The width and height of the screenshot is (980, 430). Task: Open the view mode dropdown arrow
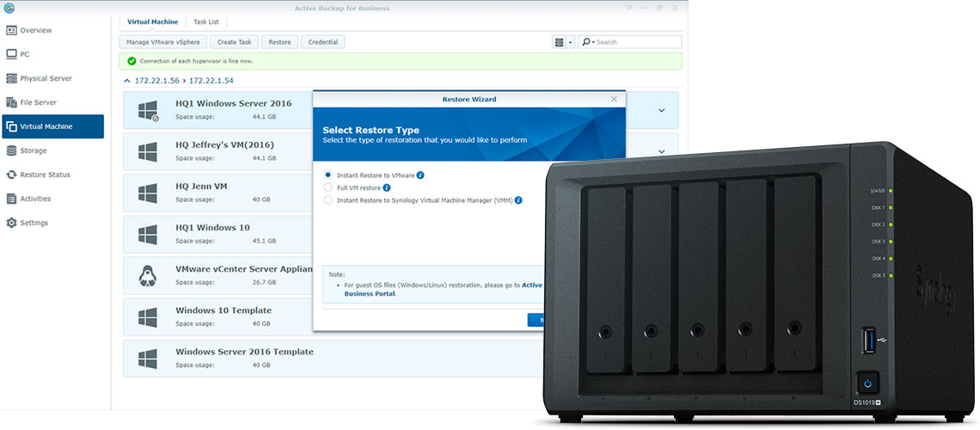571,42
